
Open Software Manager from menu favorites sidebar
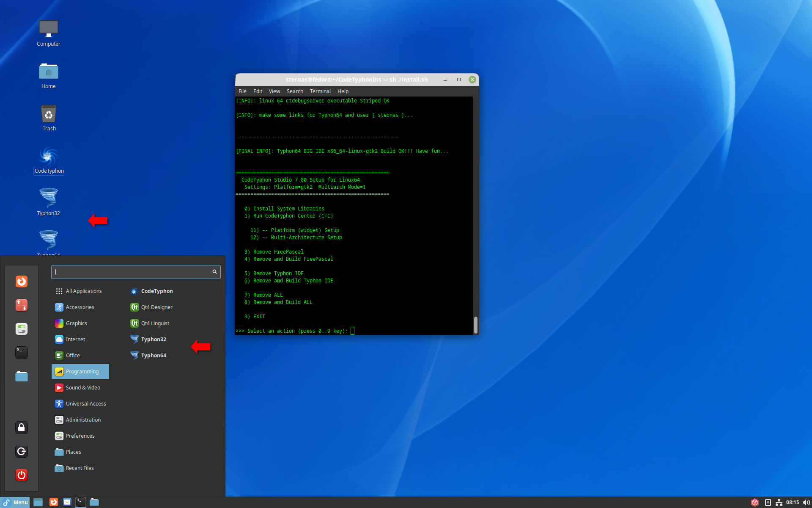[x=22, y=305]
